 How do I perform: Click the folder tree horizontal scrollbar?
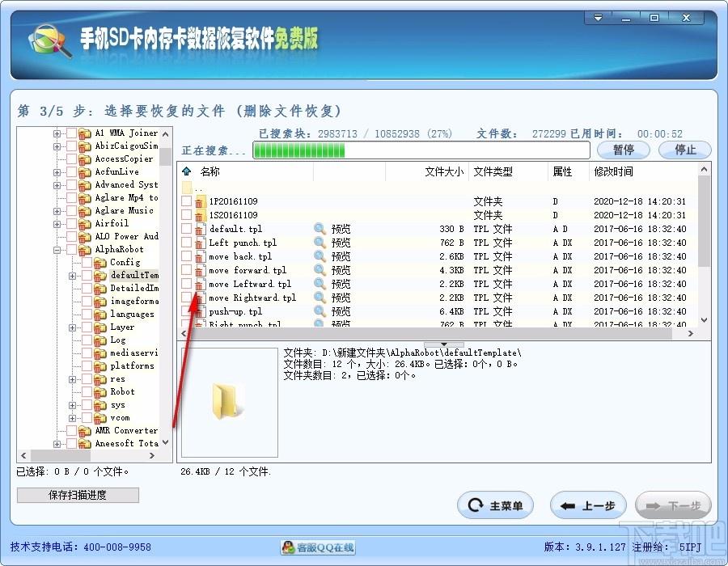(87, 455)
